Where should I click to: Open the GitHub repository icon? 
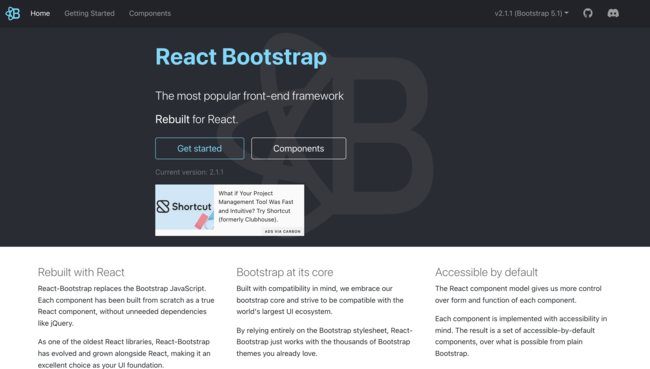click(587, 13)
